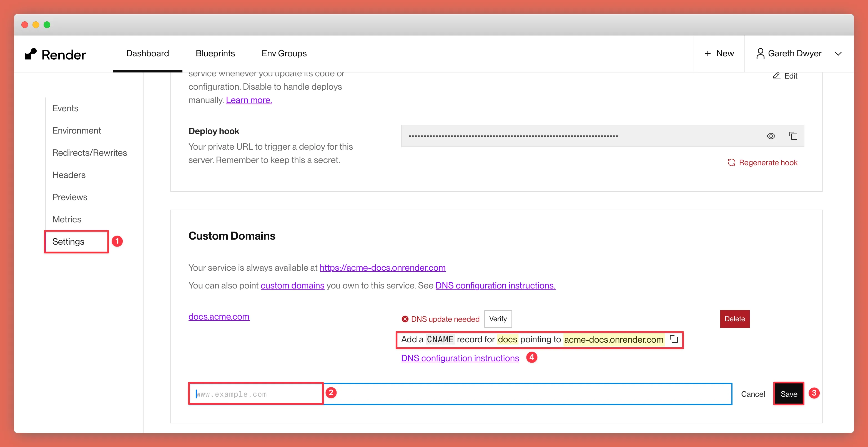Click the Verify button for docs.acme.com
The image size is (868, 447).
498,319
